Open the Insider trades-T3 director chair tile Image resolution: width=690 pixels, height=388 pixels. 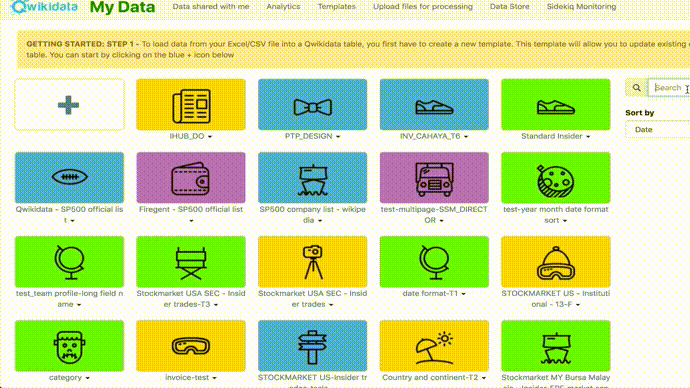191,262
